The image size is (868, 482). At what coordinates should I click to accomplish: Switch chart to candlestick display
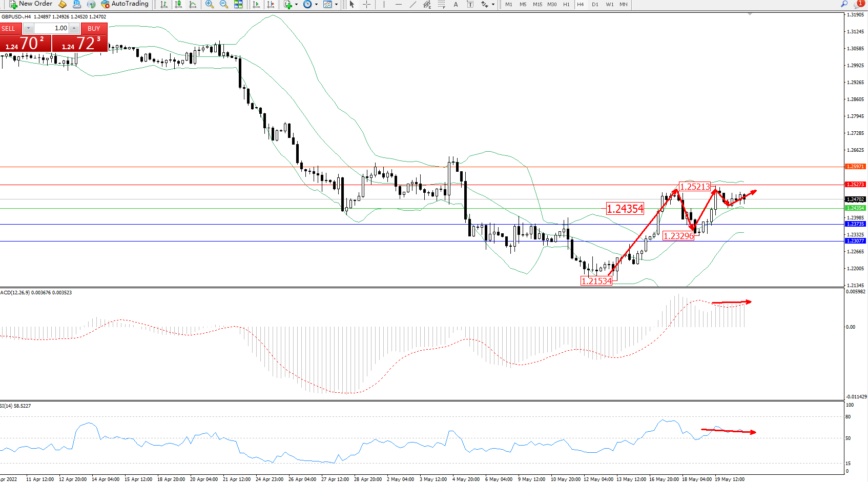point(178,4)
